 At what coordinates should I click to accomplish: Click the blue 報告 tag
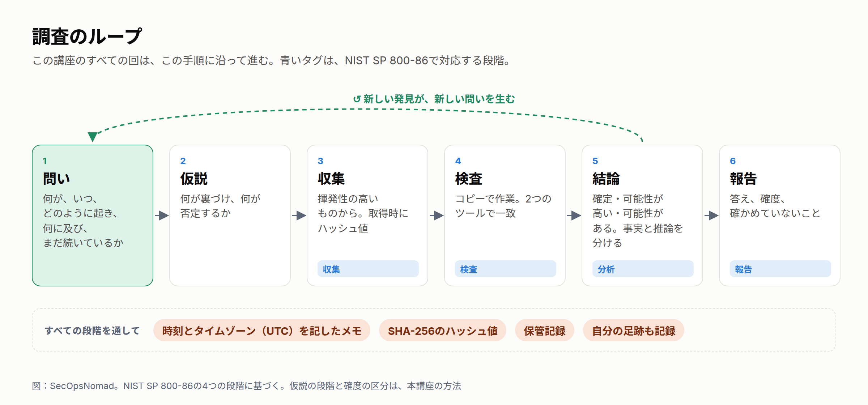[780, 269]
